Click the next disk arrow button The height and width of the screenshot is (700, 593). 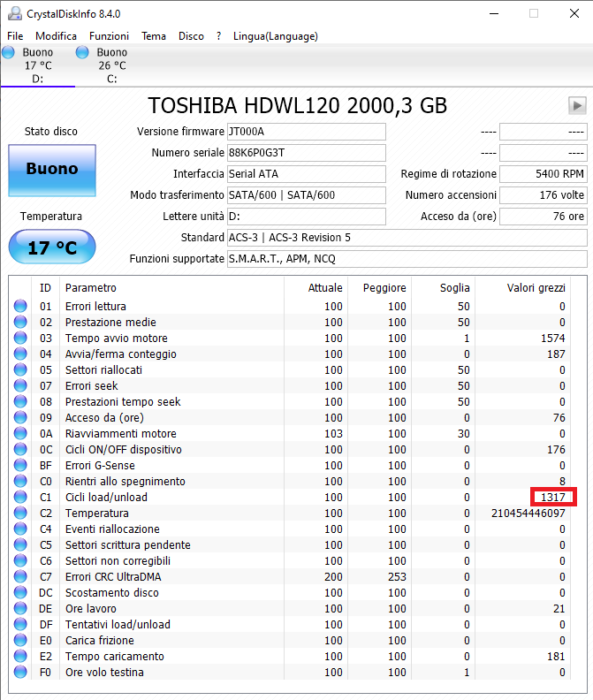(x=577, y=106)
